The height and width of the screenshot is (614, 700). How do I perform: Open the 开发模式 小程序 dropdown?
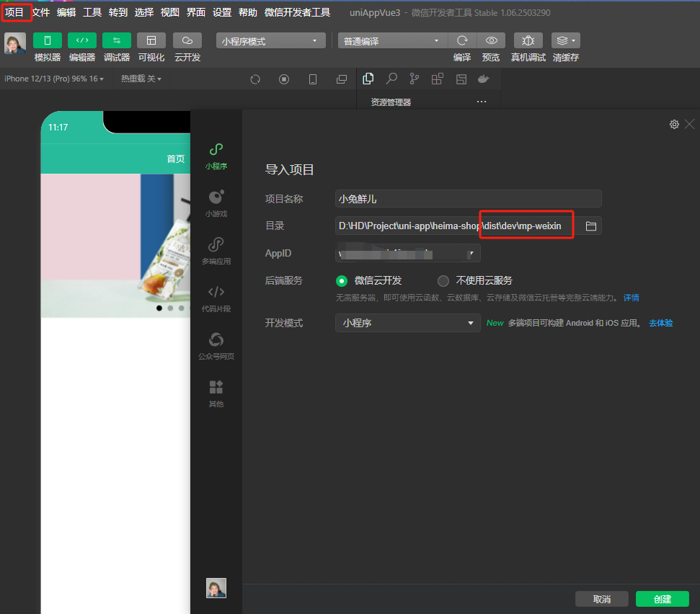[407, 323]
